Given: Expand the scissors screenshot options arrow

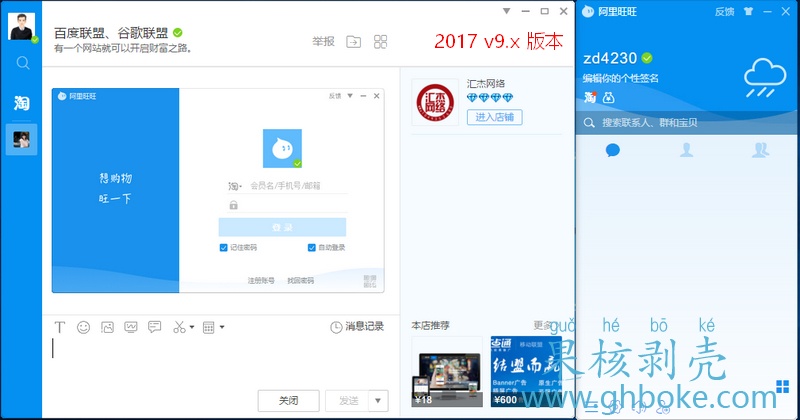Looking at the screenshot, I should [192, 327].
